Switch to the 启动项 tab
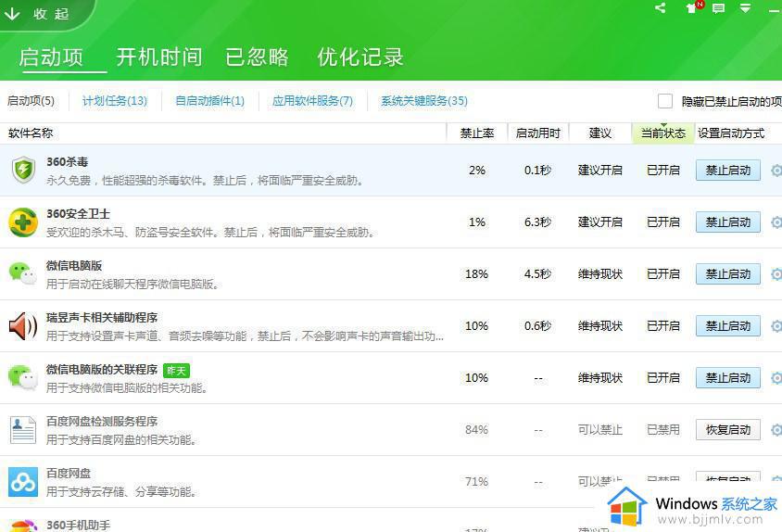Image resolution: width=782 pixels, height=532 pixels. tap(51, 57)
